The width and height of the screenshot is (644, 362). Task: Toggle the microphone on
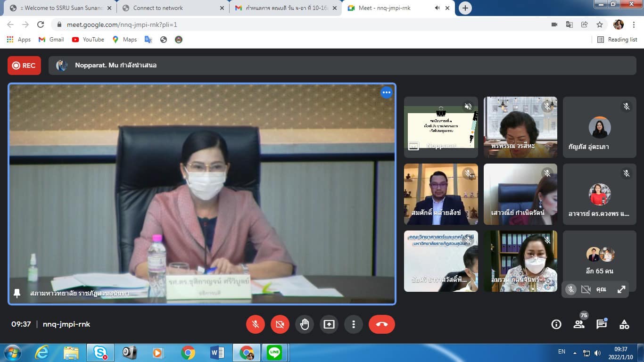pos(256,324)
